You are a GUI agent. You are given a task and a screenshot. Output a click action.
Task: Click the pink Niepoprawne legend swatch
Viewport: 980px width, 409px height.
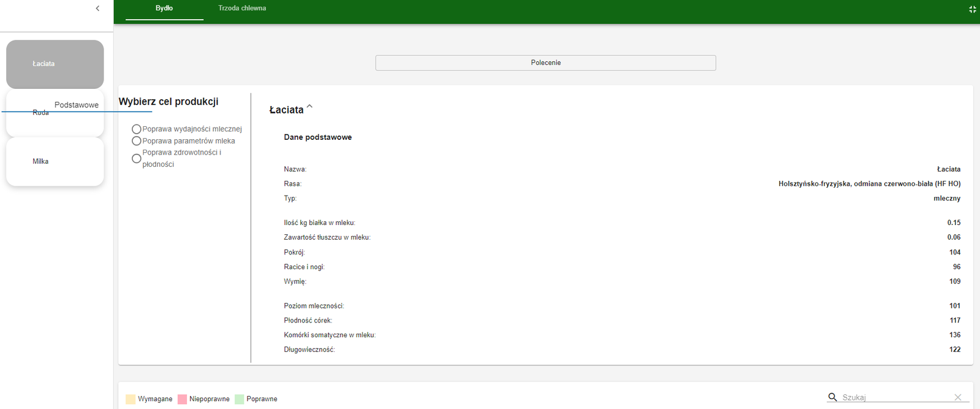(x=182, y=399)
